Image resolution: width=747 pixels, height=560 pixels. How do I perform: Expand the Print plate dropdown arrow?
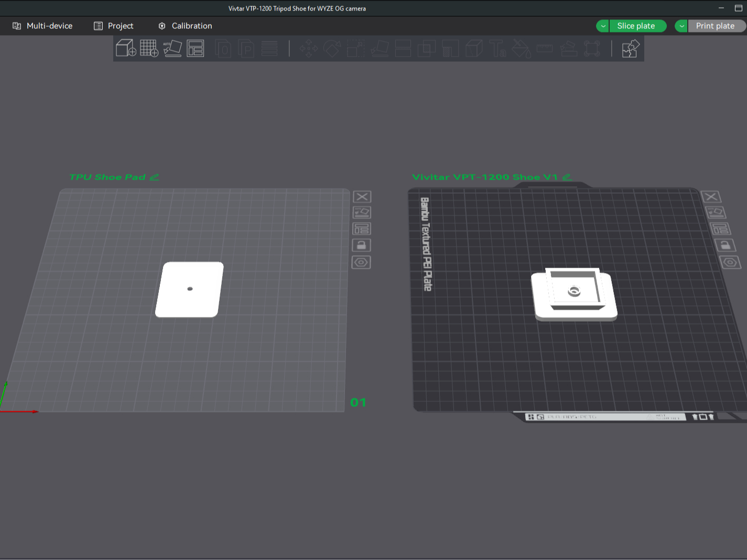coord(681,26)
